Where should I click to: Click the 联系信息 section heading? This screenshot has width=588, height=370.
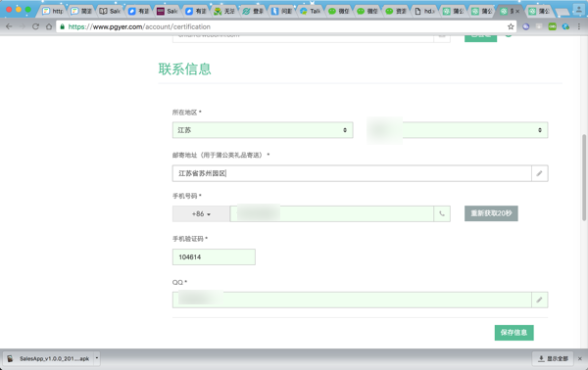(x=184, y=69)
